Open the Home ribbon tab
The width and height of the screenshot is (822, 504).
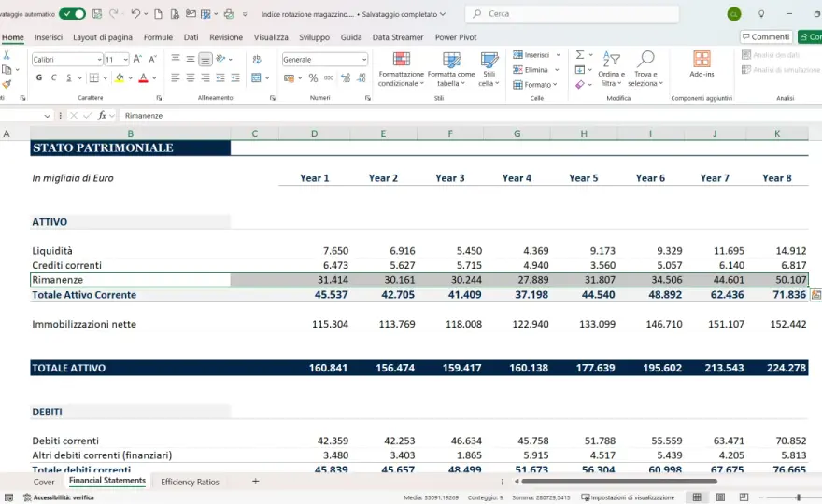12,37
